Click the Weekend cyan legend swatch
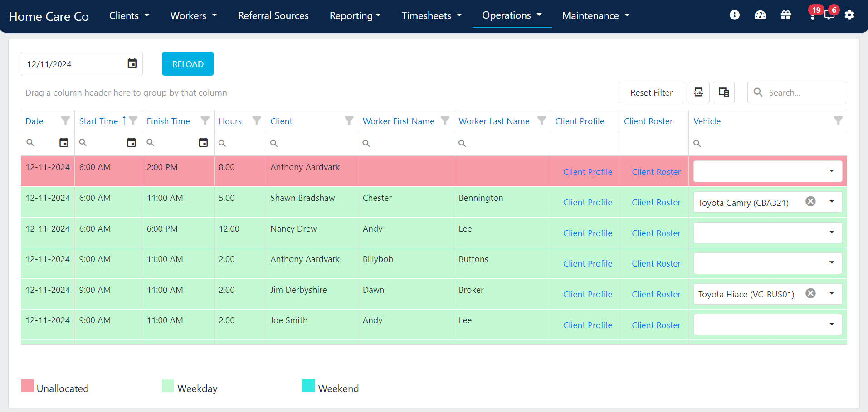Image resolution: width=868 pixels, height=412 pixels. pos(309,386)
